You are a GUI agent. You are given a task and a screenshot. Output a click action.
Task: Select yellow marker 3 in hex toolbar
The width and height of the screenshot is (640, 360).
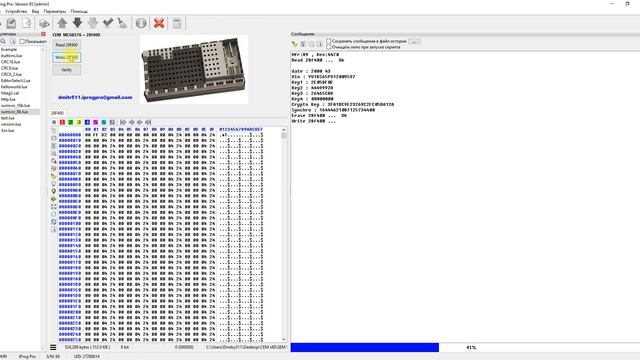click(79, 122)
